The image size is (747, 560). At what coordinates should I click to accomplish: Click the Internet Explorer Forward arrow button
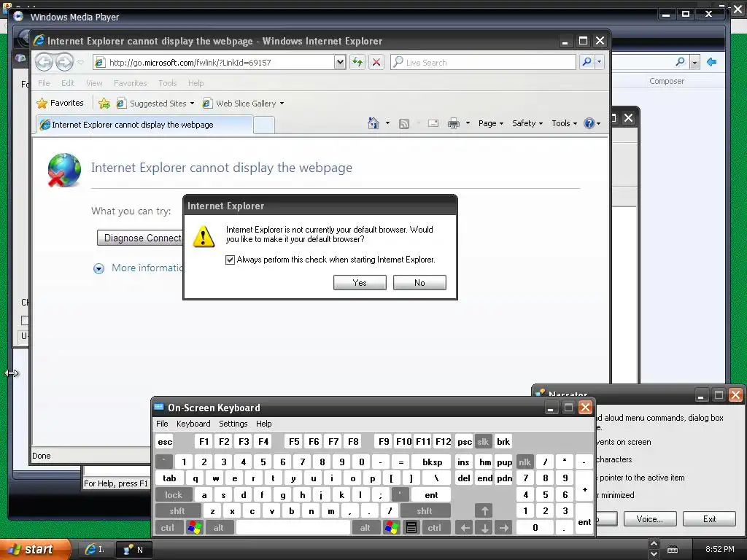(64, 62)
